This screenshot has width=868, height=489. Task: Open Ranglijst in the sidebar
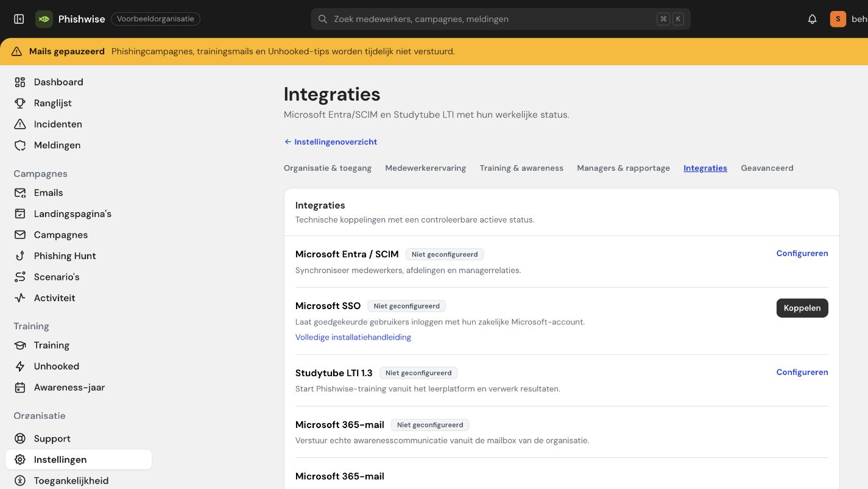(79, 103)
